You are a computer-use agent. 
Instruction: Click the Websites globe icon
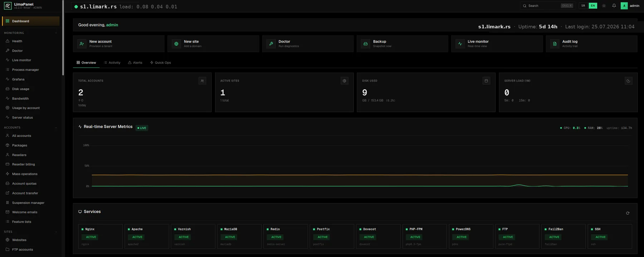[x=8, y=240]
